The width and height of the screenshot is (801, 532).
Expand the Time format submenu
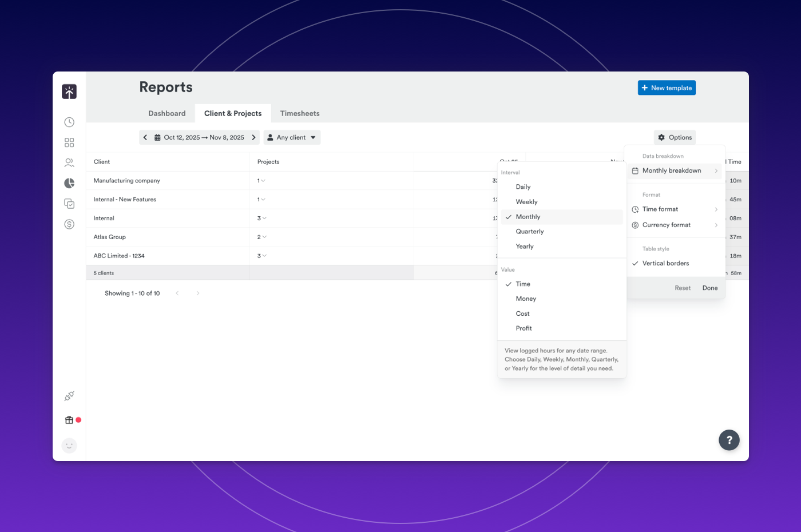click(675, 209)
